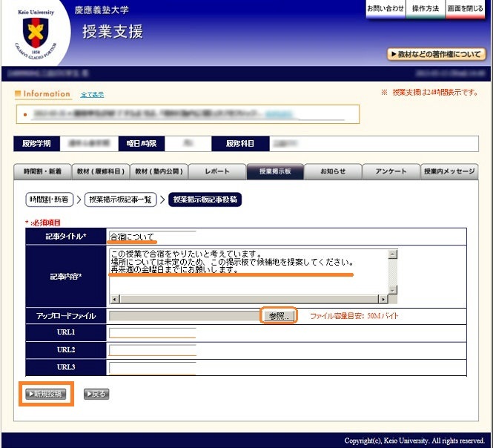Click 画面を閉じる to close the screen
This screenshot has height=448, width=493.
[x=466, y=8]
